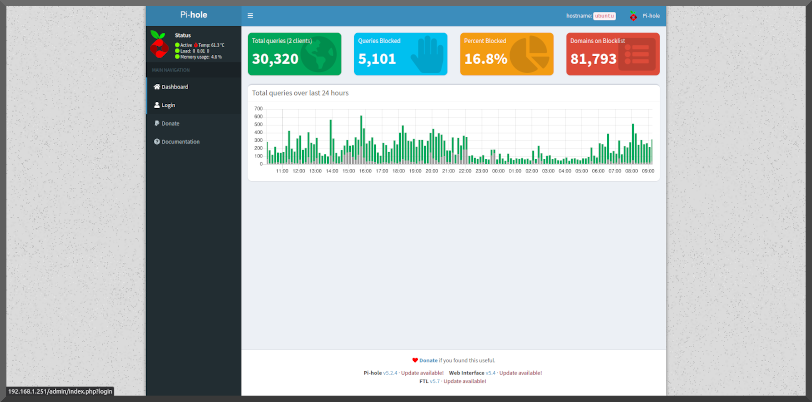Click the hostname badge in header
The width and height of the screenshot is (812, 402).
coord(604,17)
